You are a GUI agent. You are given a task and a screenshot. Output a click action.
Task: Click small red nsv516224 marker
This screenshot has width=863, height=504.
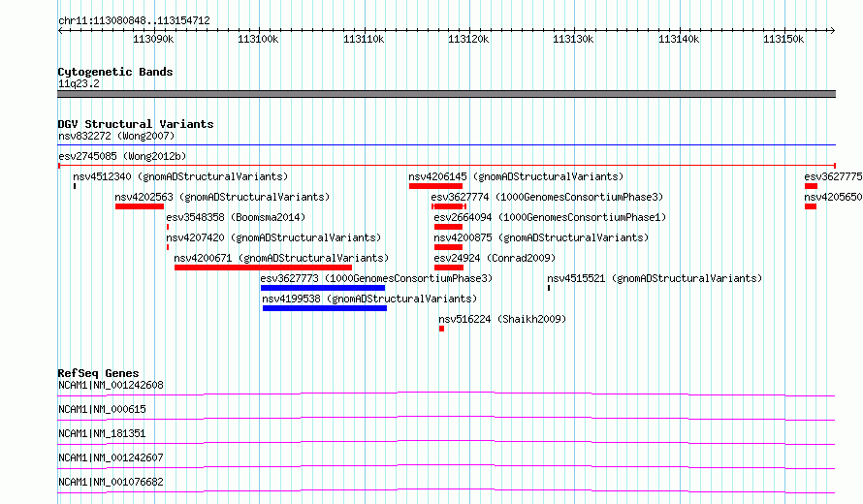click(x=441, y=329)
